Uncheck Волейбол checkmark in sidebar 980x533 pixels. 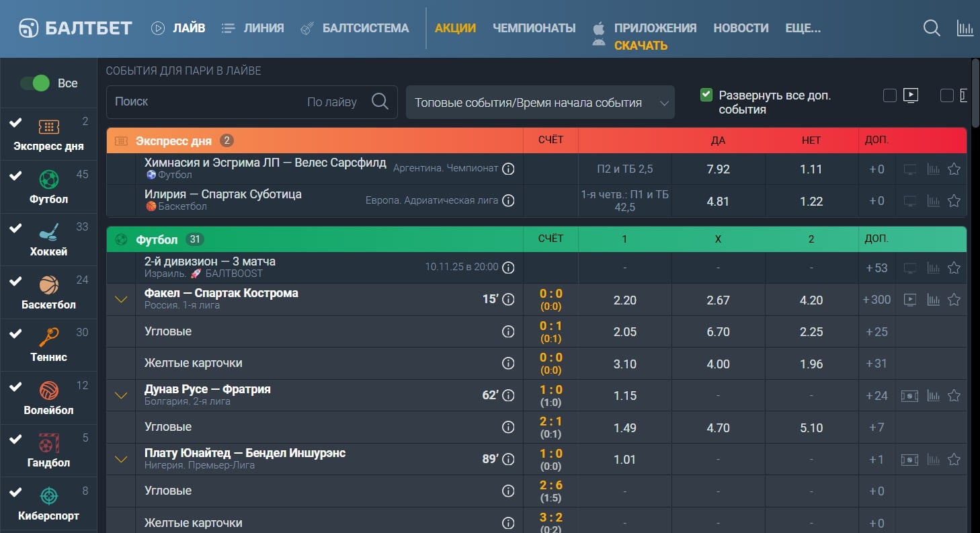click(15, 386)
